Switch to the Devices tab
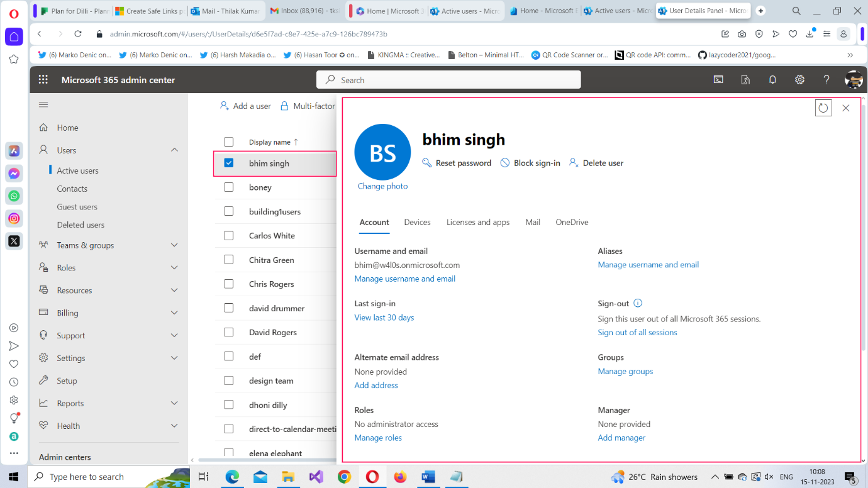868x488 pixels. [417, 222]
